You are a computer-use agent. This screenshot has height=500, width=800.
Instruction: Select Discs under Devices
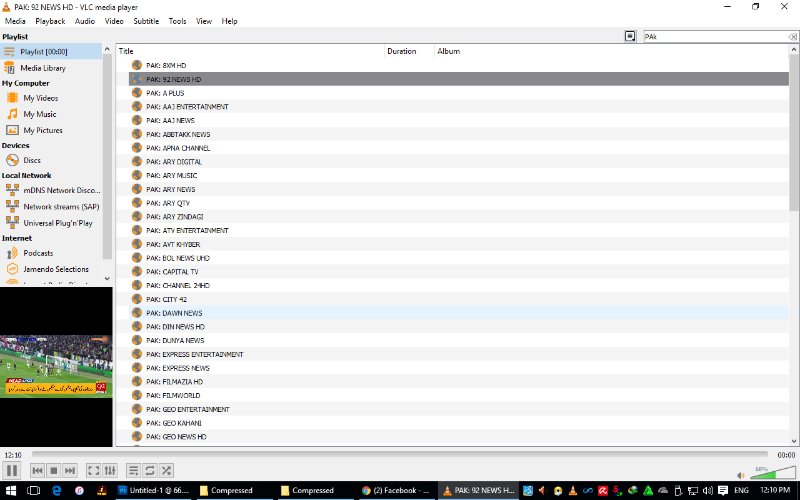(x=51, y=160)
